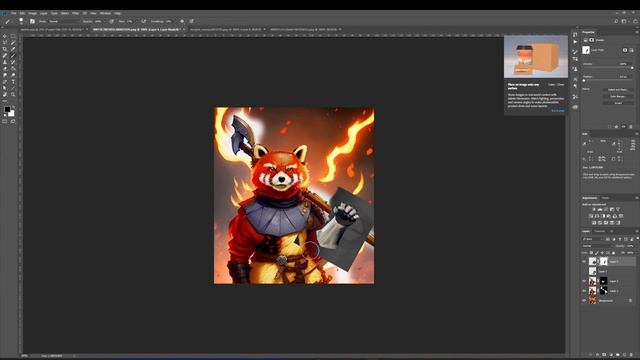This screenshot has height=360, width=640.
Task: Open layer blend mode dropdown in Layers
Action: coord(597,246)
